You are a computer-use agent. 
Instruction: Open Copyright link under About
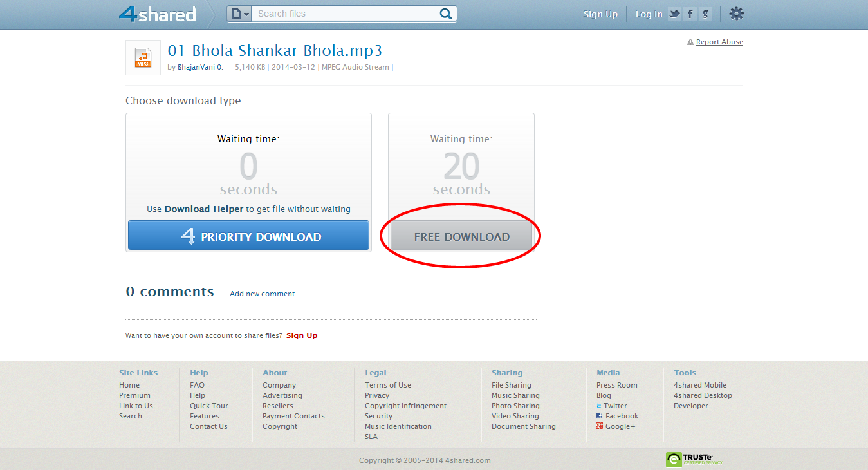(280, 426)
